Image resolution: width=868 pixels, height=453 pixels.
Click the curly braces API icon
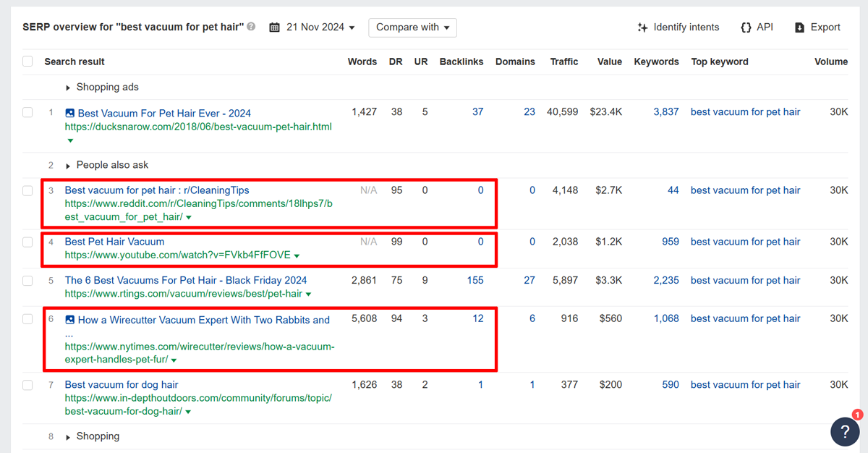[746, 27]
